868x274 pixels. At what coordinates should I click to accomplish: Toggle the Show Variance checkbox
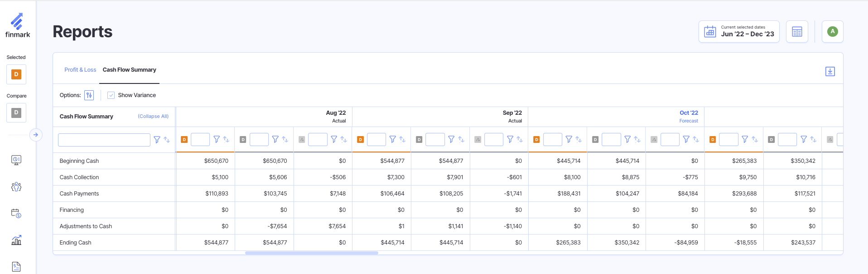(x=111, y=95)
